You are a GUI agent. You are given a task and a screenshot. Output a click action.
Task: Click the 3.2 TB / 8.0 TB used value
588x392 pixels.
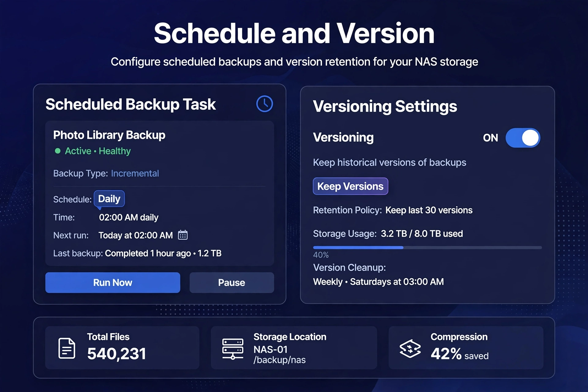tap(422, 234)
